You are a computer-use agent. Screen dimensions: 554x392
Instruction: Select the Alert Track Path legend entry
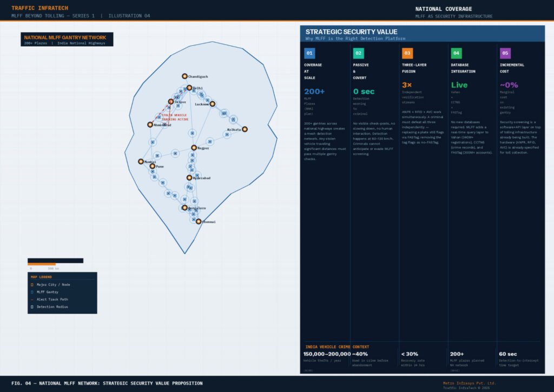(x=52, y=300)
